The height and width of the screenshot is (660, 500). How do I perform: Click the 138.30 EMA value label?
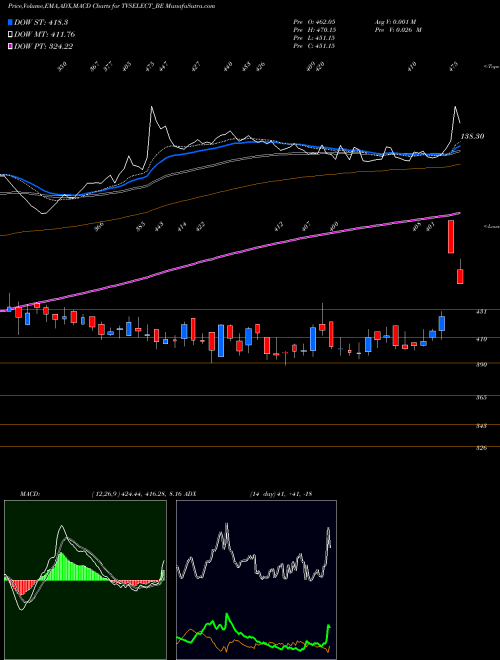pyautogui.click(x=472, y=136)
